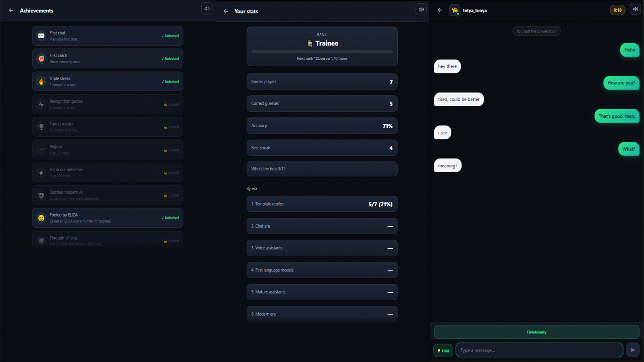Click the 'meaning?' chat message
644x362 pixels.
click(x=448, y=166)
